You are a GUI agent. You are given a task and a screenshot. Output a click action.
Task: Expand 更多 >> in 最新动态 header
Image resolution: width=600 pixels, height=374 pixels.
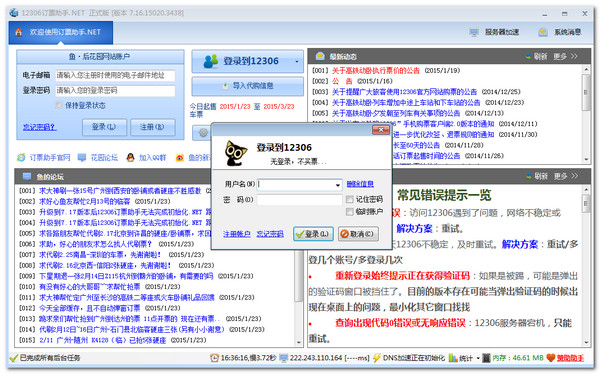pyautogui.click(x=565, y=57)
